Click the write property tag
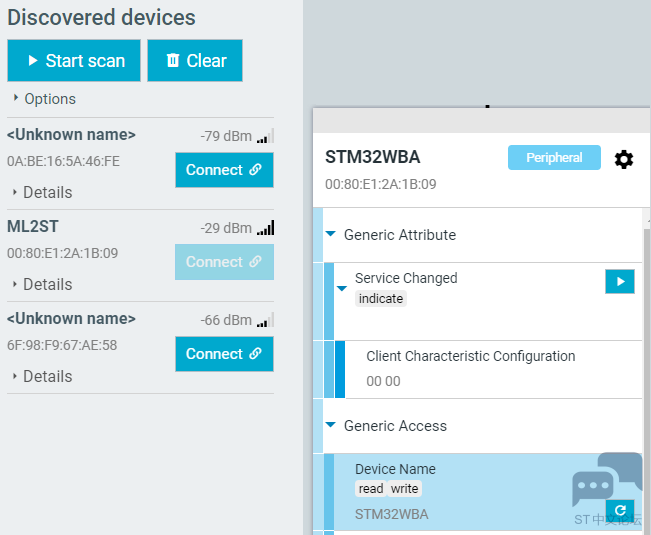The image size is (651, 535). click(x=404, y=489)
